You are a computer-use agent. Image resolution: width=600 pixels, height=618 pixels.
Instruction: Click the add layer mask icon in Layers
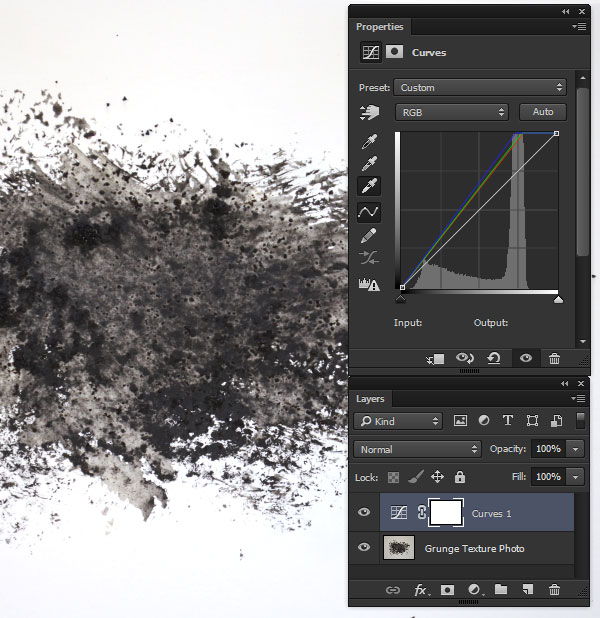449,590
